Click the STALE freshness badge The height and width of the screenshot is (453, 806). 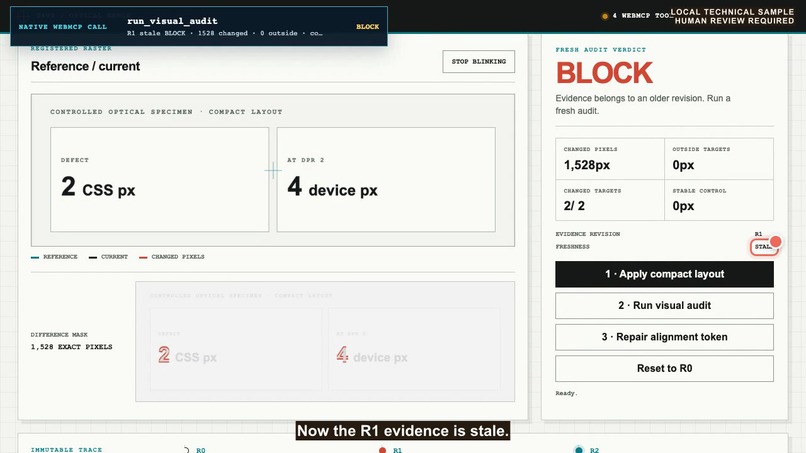pos(763,247)
